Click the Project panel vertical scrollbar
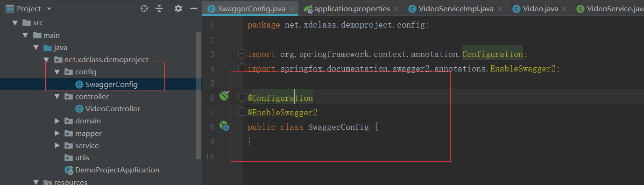The image size is (644, 185). coord(198,96)
